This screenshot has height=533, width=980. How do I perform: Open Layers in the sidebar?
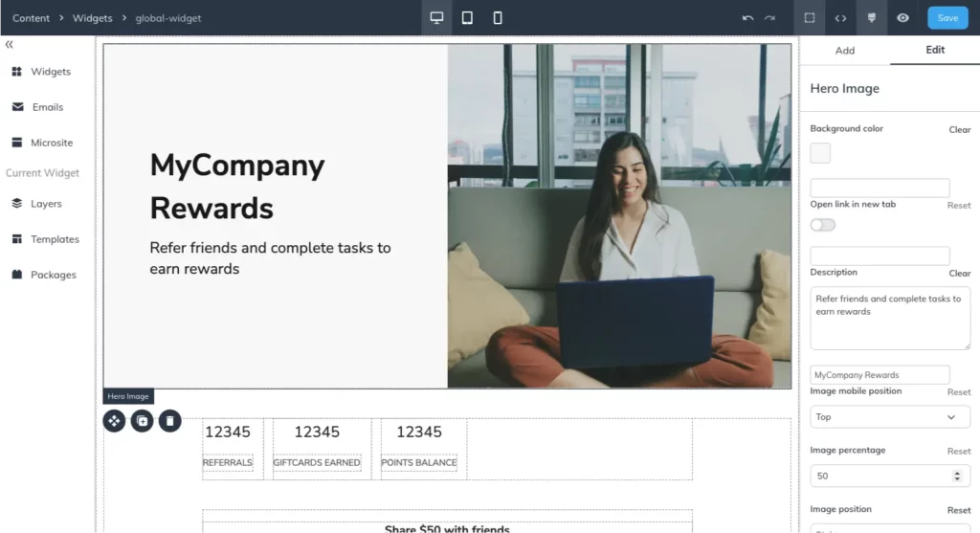(45, 204)
